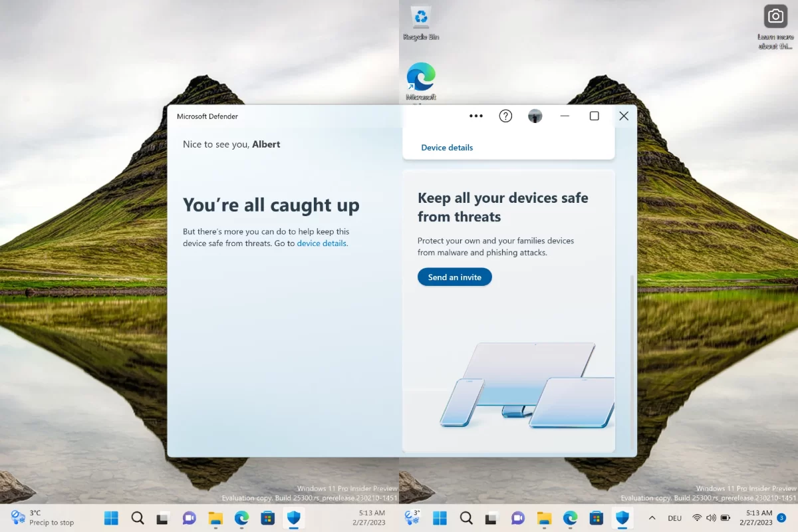Open Microsoft Store on the taskbar showing "Precip to stop"
Image resolution: width=798 pixels, height=532 pixels.
(267, 518)
